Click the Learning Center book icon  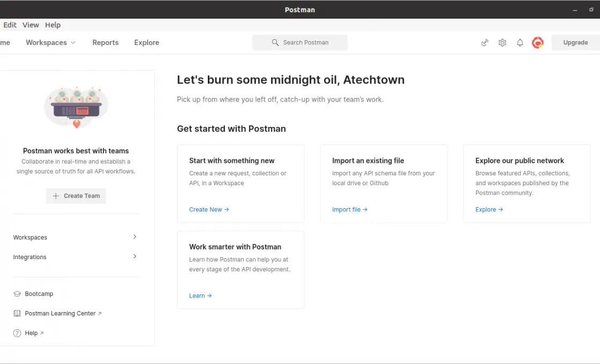[17, 313]
